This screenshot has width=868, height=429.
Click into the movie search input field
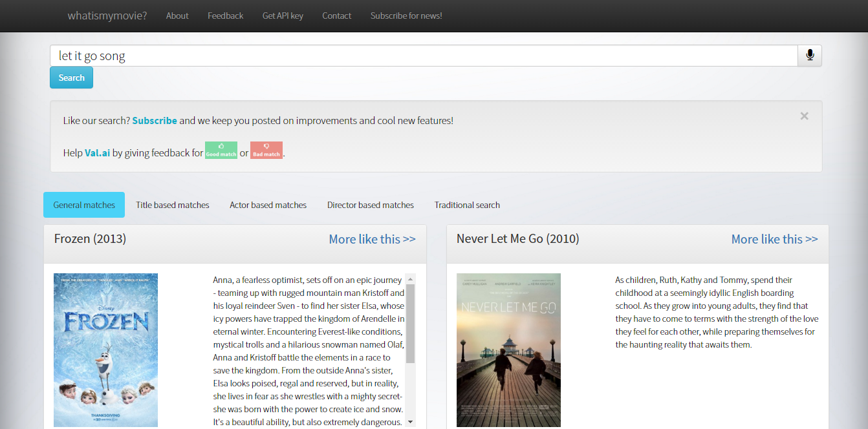click(424, 56)
